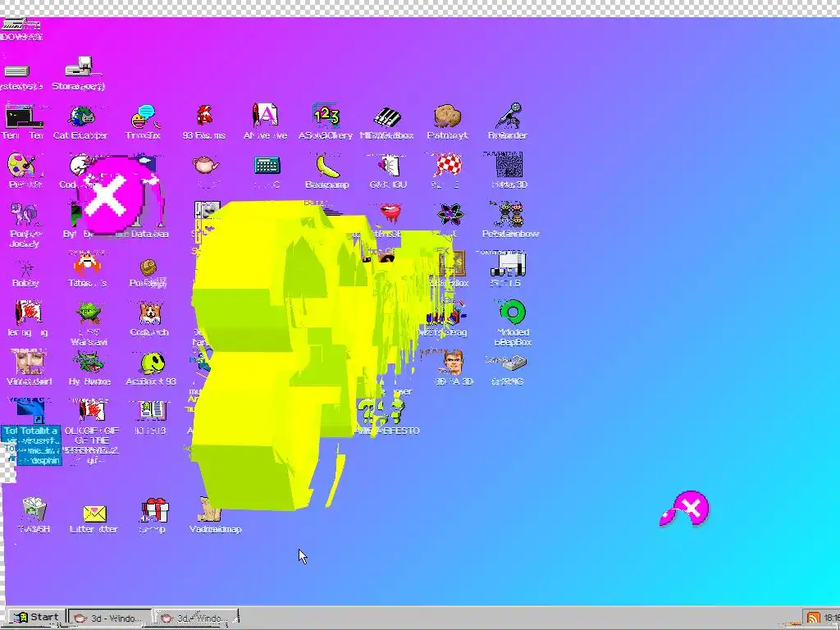This screenshot has width=840, height=630.
Task: Open the Acid Box 93 smiley icon
Action: (x=153, y=363)
